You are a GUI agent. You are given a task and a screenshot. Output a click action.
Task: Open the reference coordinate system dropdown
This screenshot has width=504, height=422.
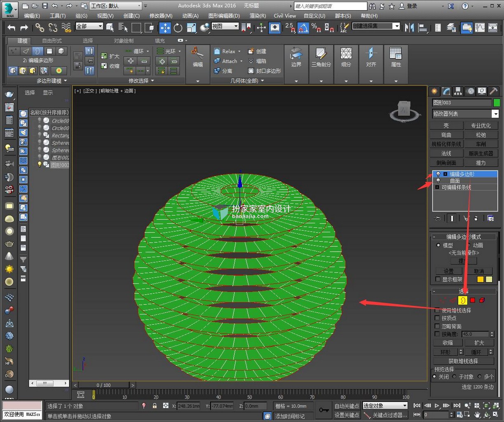coord(225,26)
